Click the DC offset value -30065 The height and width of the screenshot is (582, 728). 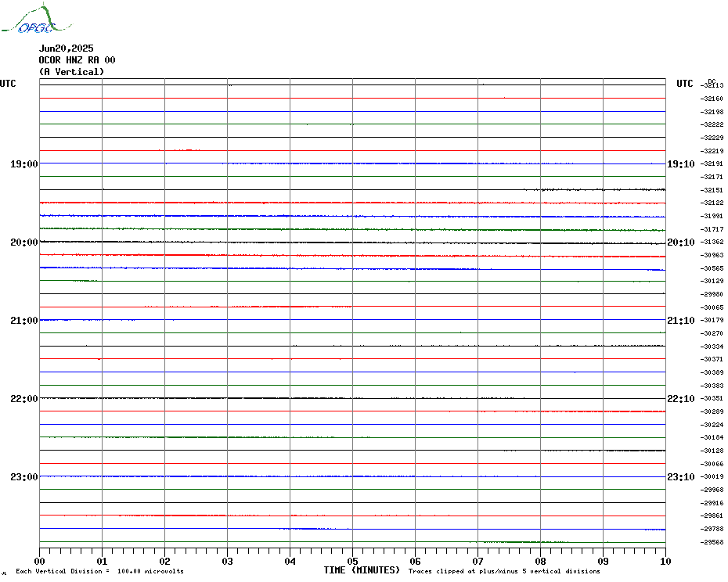(x=712, y=307)
